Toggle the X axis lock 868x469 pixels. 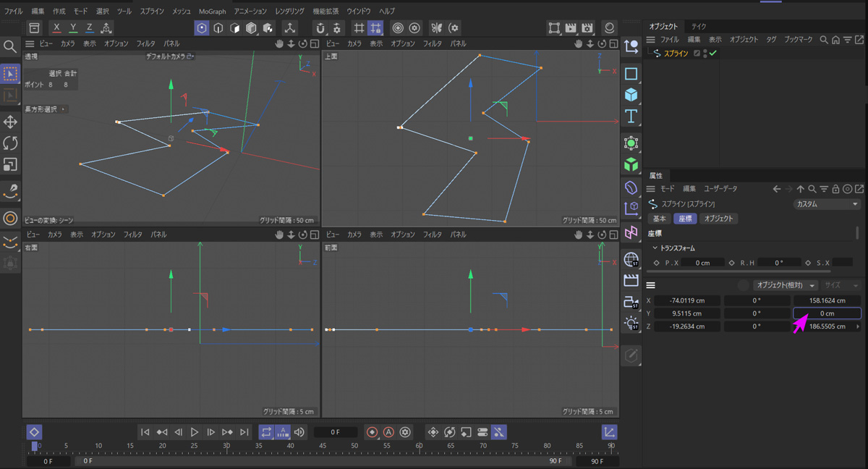56,28
